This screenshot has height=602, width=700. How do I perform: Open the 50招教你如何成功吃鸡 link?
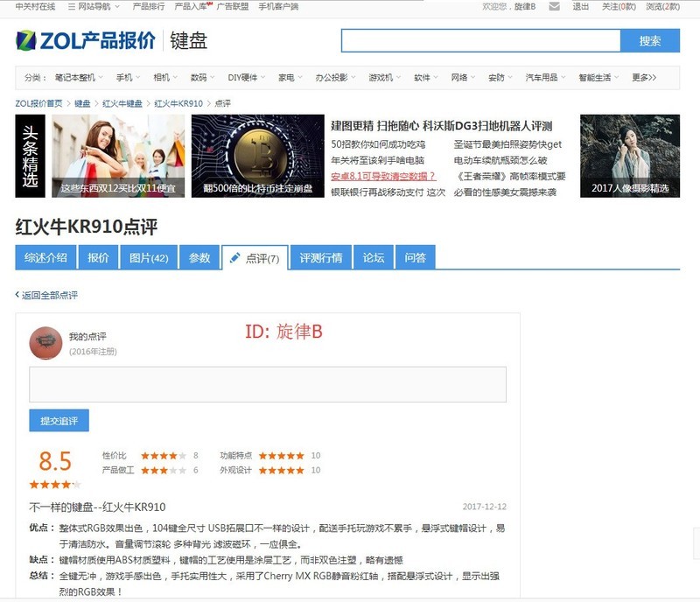point(378,144)
